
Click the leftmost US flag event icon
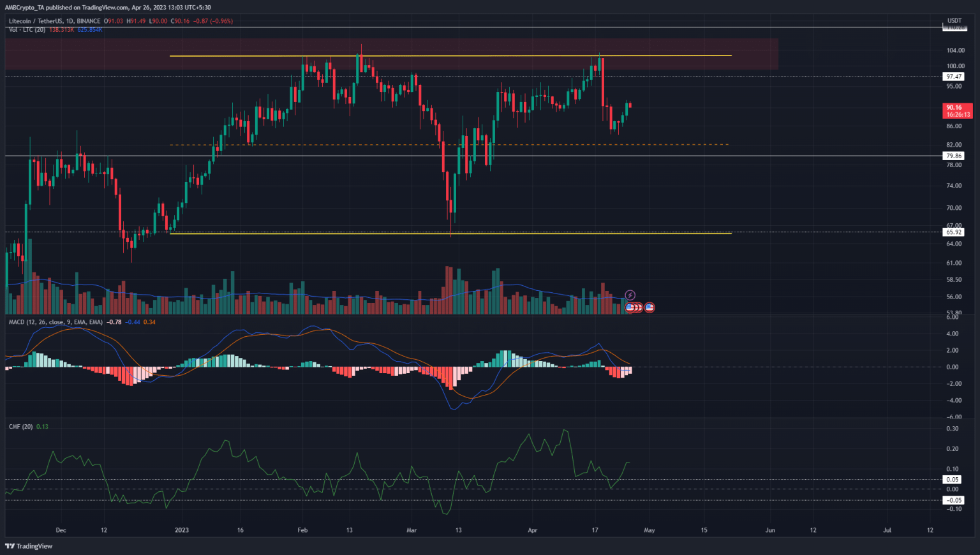(x=630, y=307)
